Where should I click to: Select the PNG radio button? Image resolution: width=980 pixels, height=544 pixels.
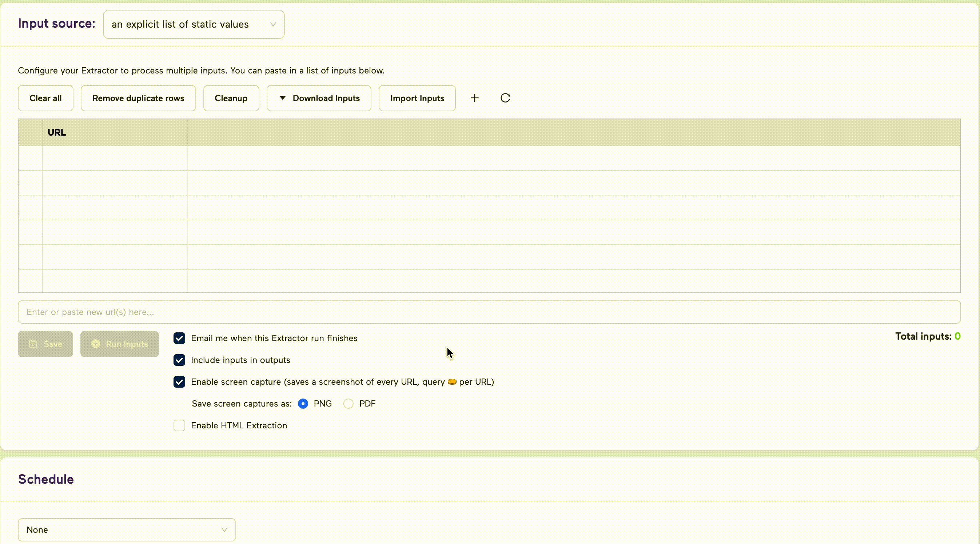(303, 403)
